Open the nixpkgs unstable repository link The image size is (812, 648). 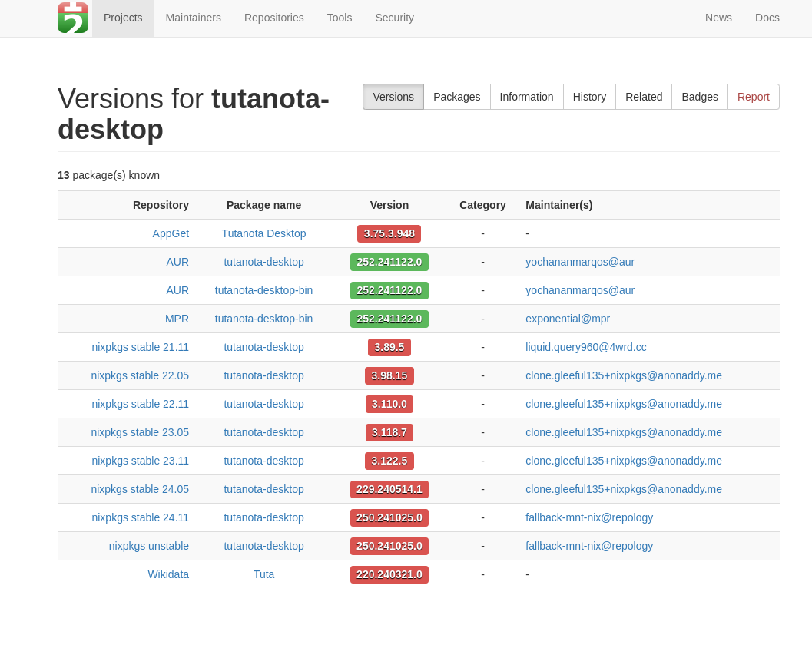(149, 546)
